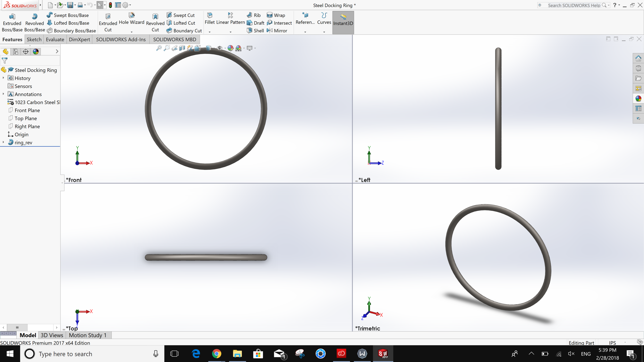Toggle Hide/Show Items with the eye icon
This screenshot has height=362, width=644.
[x=219, y=48]
